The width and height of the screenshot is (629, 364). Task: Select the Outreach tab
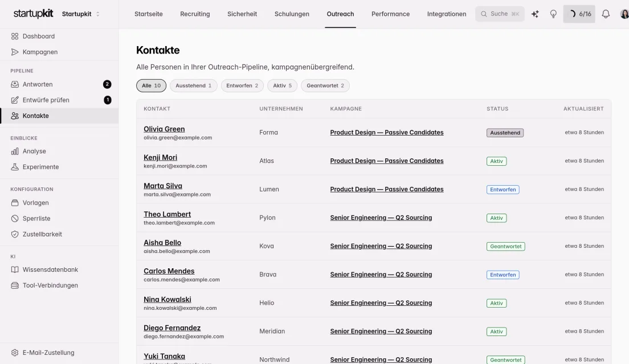coord(340,14)
